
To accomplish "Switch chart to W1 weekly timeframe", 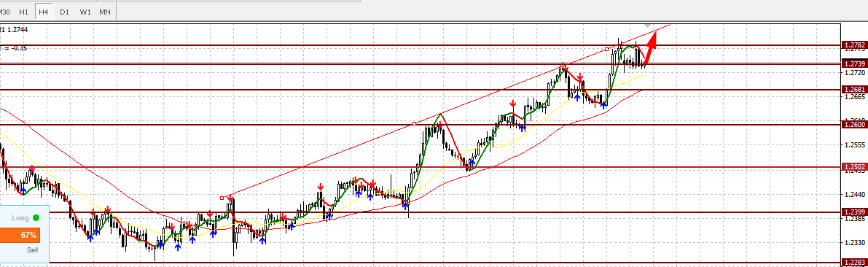I will click(85, 12).
